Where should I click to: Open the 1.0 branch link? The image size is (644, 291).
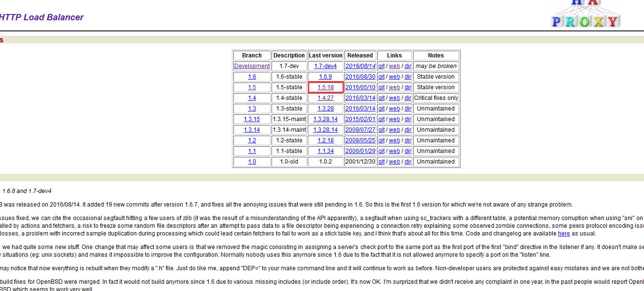pyautogui.click(x=252, y=162)
